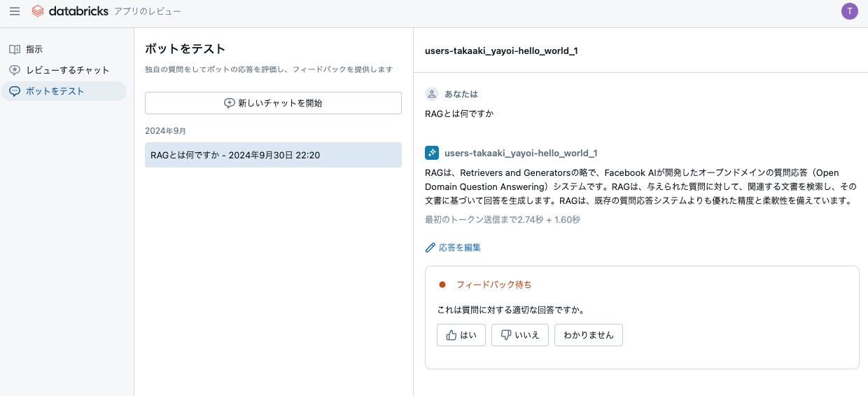Click the bot name users-takaaki_yayoi-hello_world_1 above the response
868x396 pixels.
tap(521, 153)
